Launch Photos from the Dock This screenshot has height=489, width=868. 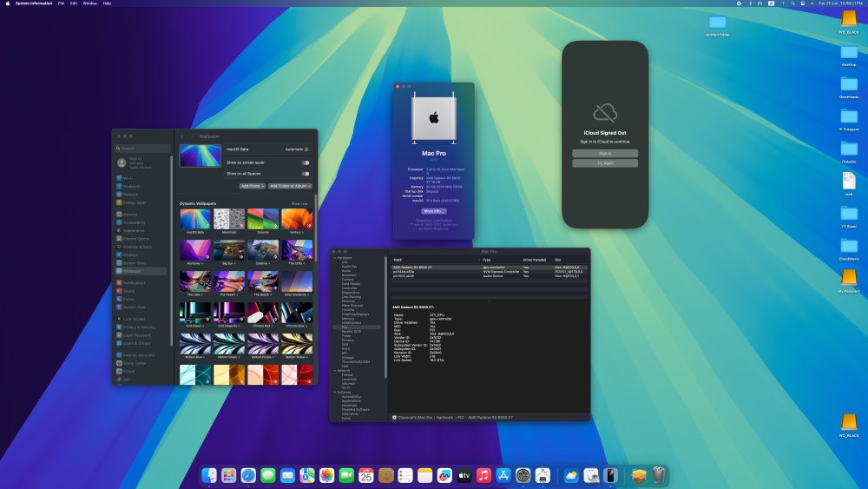(326, 475)
